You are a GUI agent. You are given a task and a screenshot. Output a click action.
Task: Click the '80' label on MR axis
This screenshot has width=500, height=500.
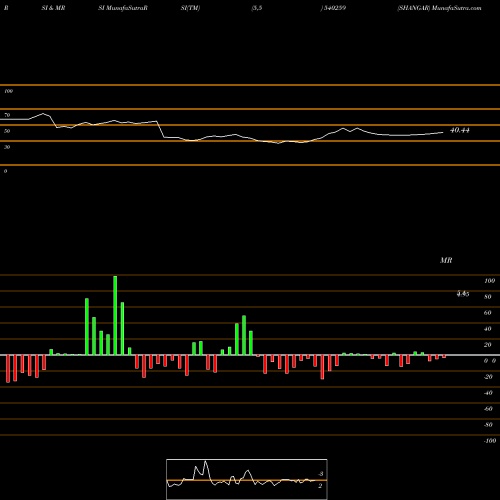(x=488, y=297)
